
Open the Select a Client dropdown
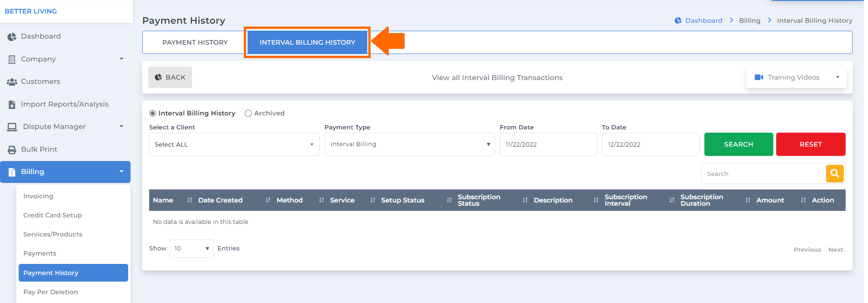pyautogui.click(x=234, y=144)
